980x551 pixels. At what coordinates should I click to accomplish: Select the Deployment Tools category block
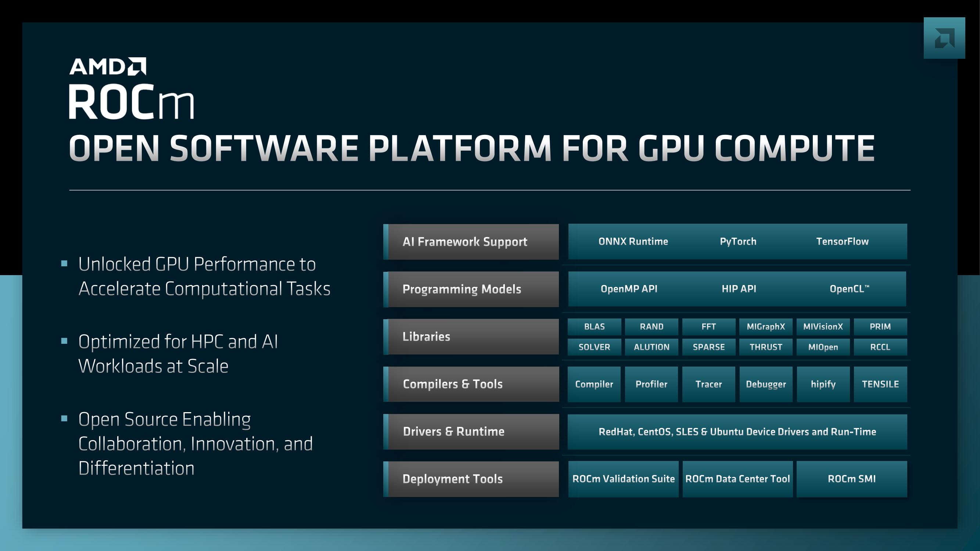point(471,479)
